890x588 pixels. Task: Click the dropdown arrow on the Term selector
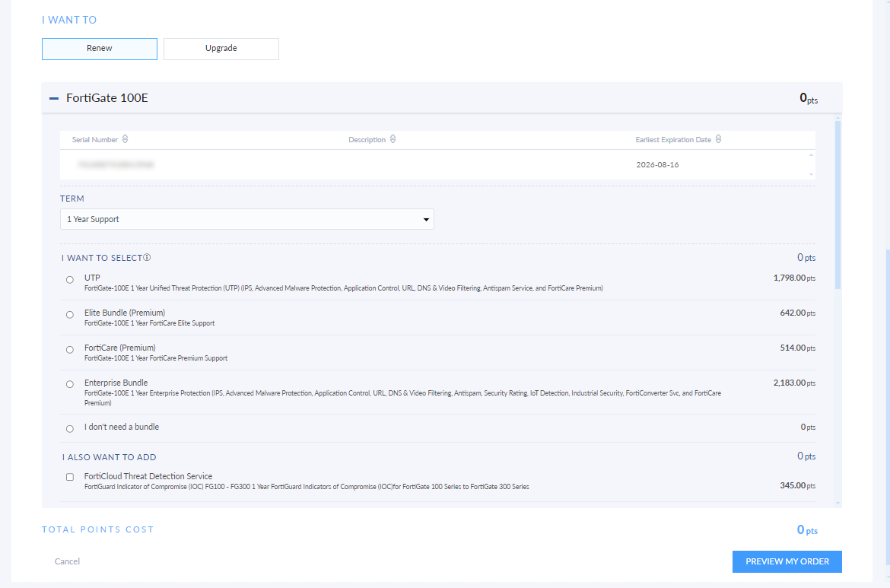point(425,218)
